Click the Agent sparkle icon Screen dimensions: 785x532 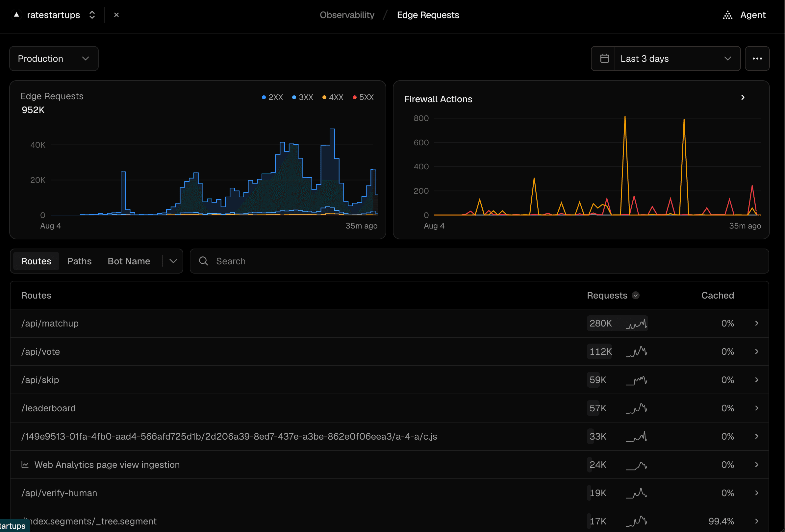[727, 15]
